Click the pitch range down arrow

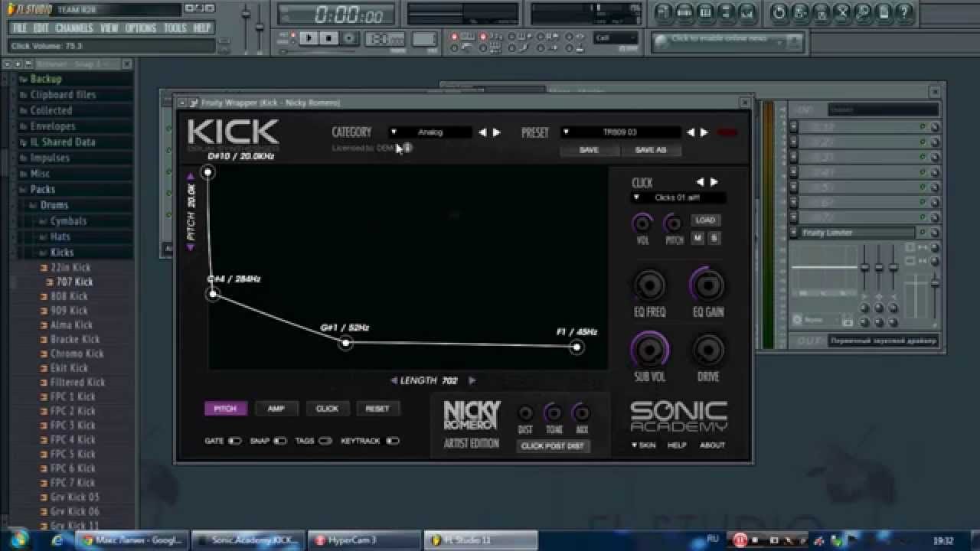tap(191, 247)
